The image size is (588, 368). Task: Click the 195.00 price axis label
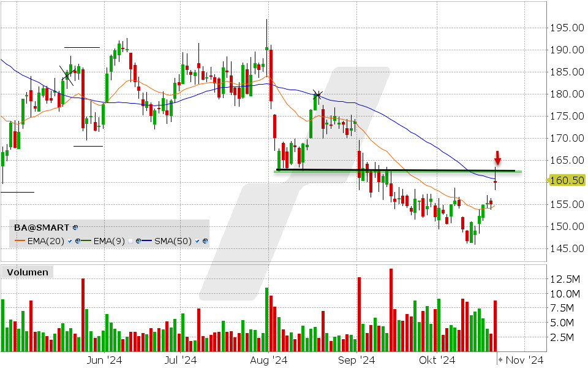pyautogui.click(x=567, y=28)
